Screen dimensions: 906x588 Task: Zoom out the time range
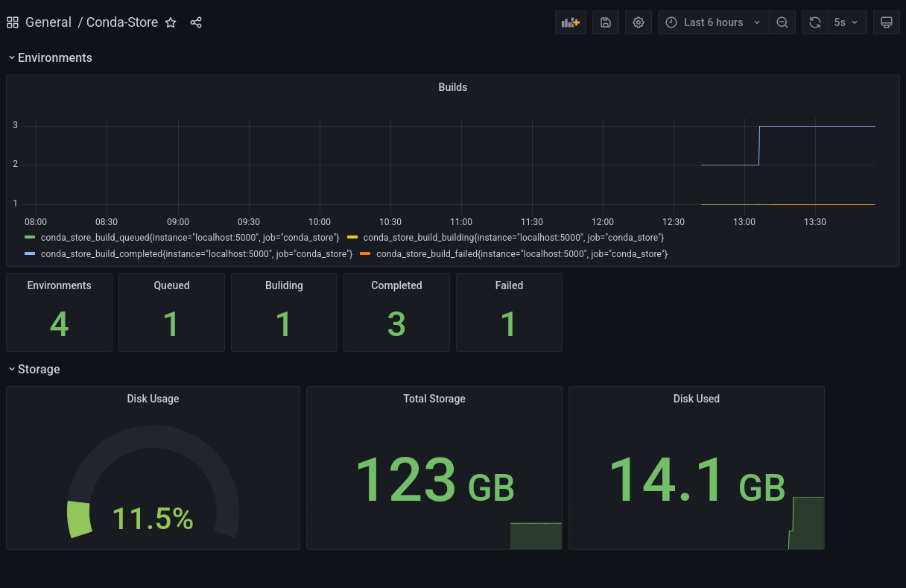782,22
